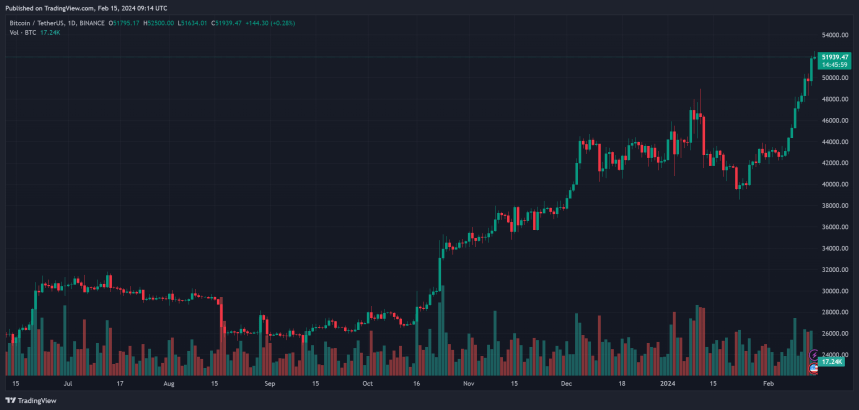Click the 30000.00 price axis label

click(x=834, y=291)
